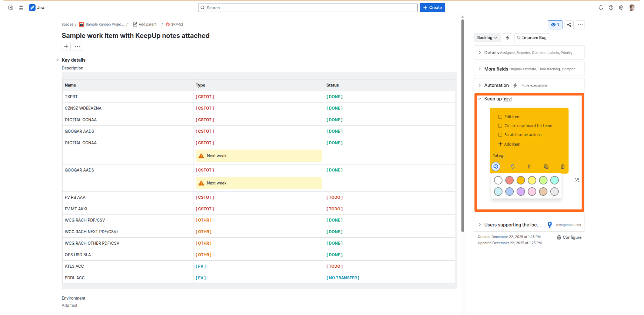
Task: Click the hashtag tag icon on note
Action: [529, 167]
